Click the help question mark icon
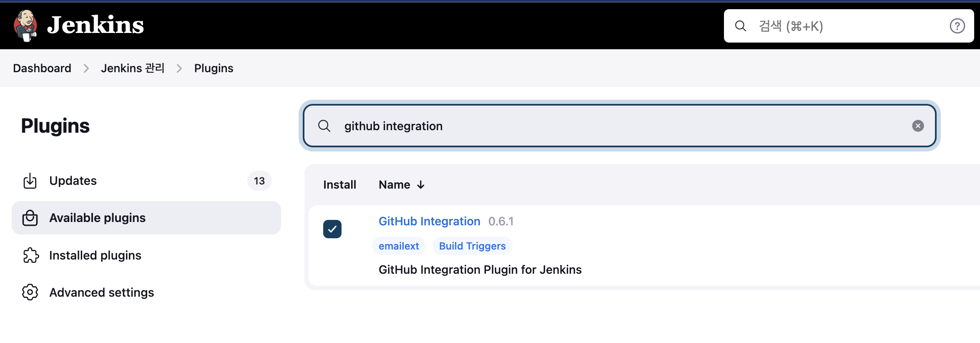980x343 pixels. (957, 26)
